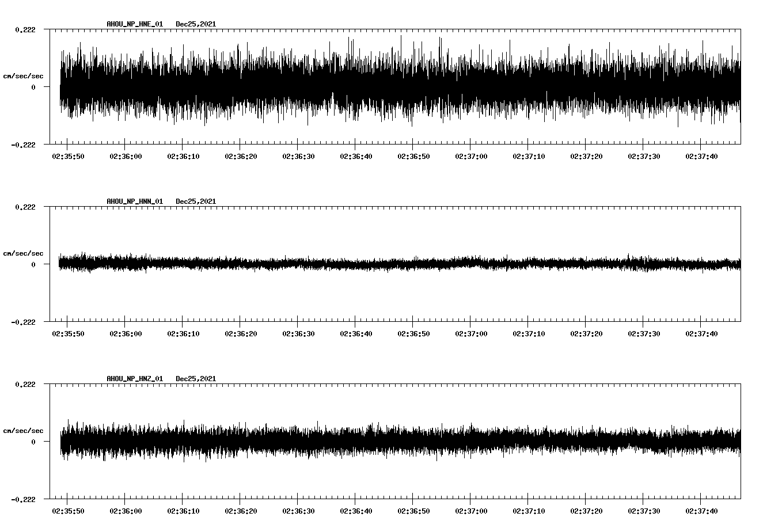Screen dimensions: 782x532
Task: Click the HNN plot's cm/sec/sec axis label
Action: click(x=23, y=253)
